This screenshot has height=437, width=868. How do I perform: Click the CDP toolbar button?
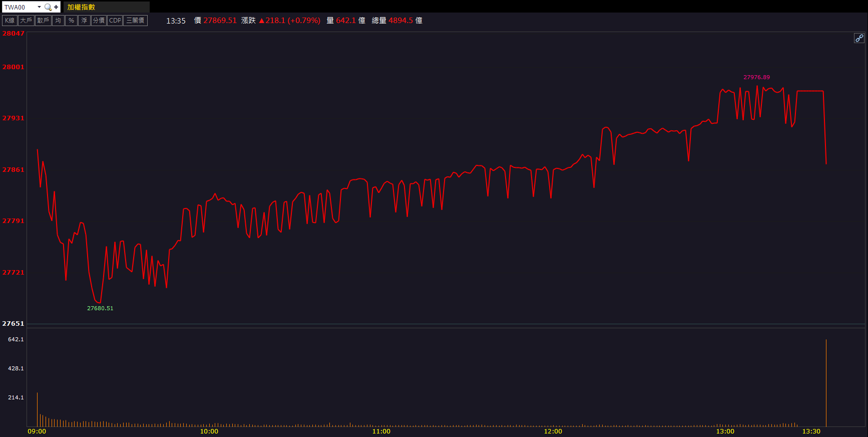tap(115, 21)
